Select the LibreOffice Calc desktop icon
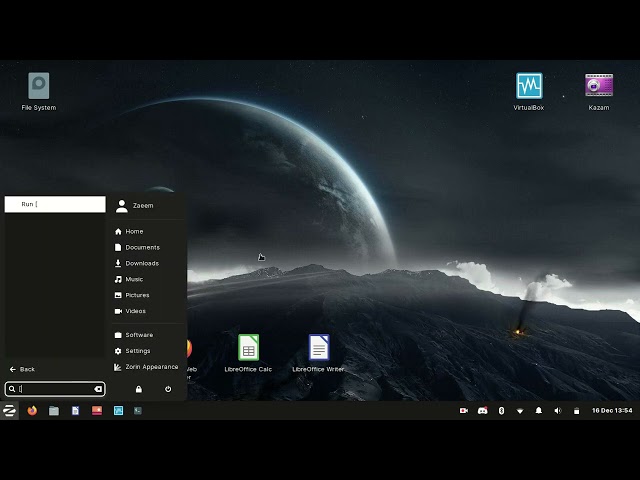The height and width of the screenshot is (480, 640). tap(248, 353)
